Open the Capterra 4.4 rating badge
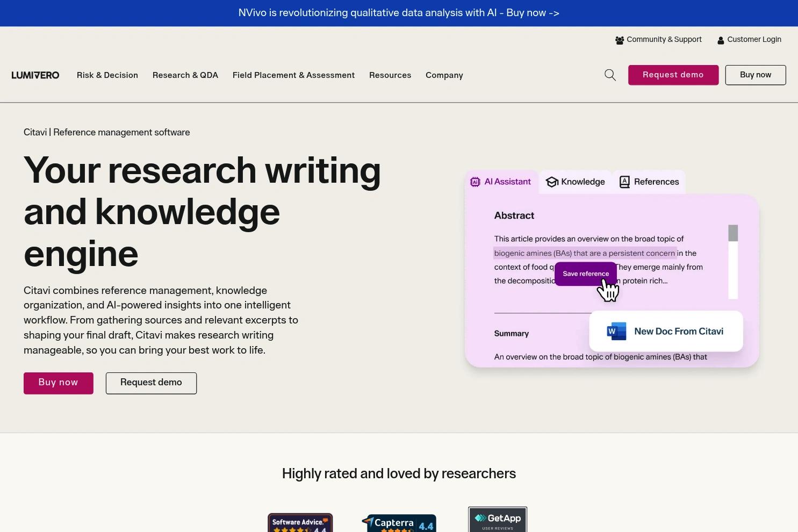The image size is (798, 532). click(399, 523)
